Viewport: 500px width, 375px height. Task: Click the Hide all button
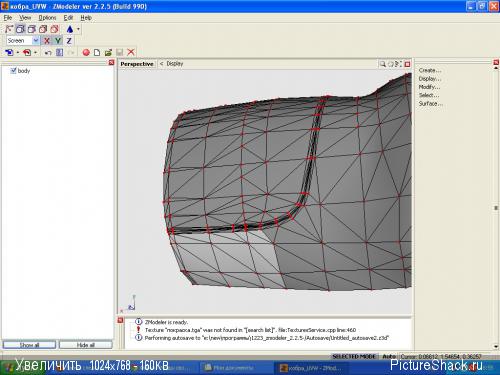point(86,345)
